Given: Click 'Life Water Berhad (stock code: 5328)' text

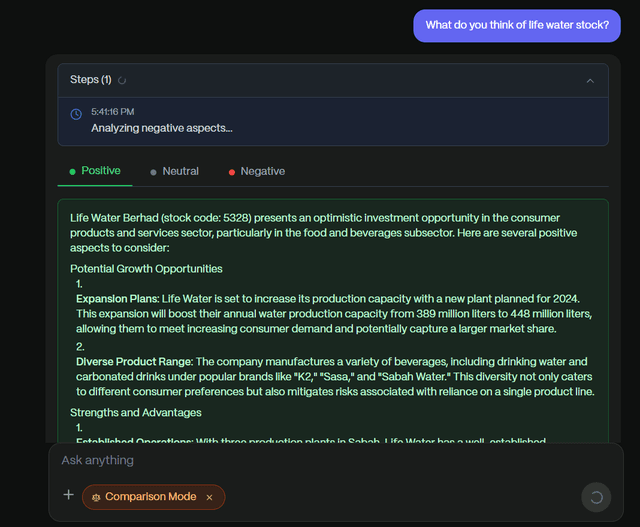Looking at the screenshot, I should click(x=160, y=218).
